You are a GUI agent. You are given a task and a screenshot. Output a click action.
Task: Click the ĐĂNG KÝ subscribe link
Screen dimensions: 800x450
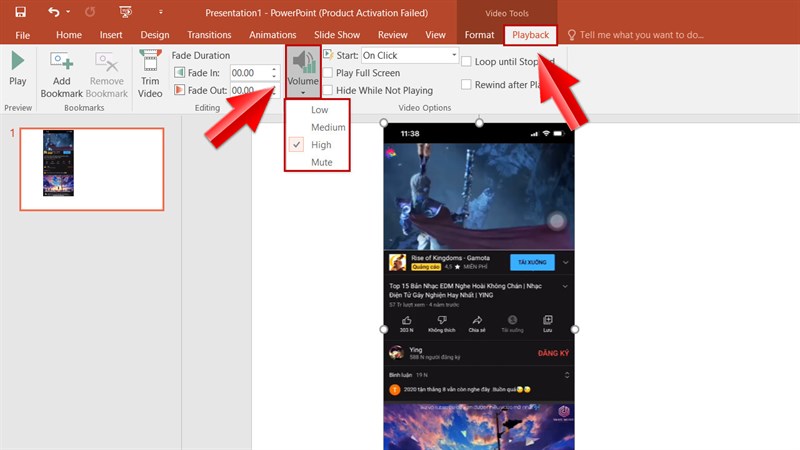pyautogui.click(x=553, y=353)
